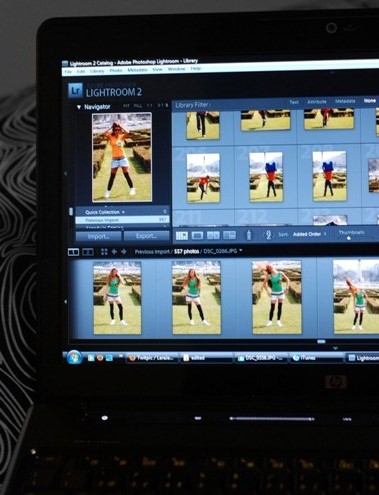Select the Attribute library filter

317,102
